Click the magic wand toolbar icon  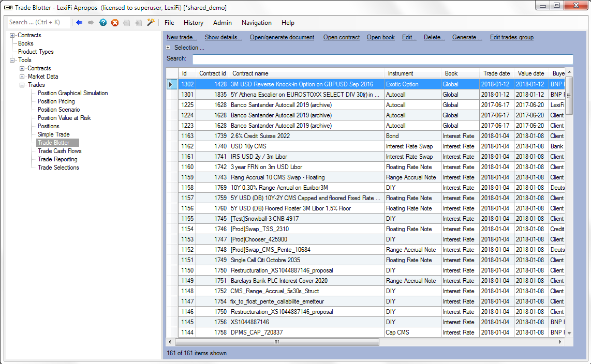(x=151, y=23)
